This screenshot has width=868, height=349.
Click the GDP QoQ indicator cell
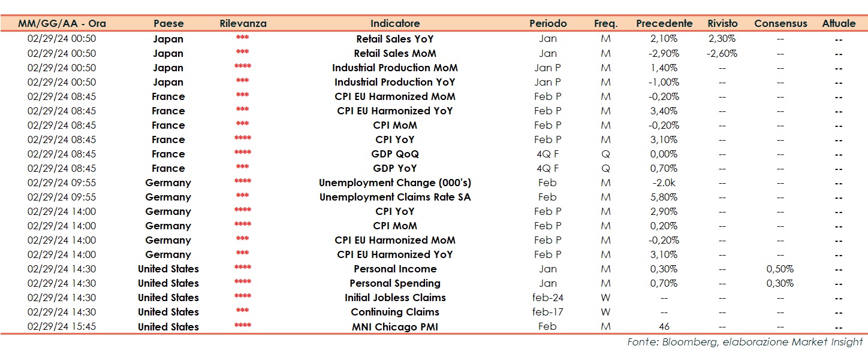pyautogui.click(x=395, y=154)
